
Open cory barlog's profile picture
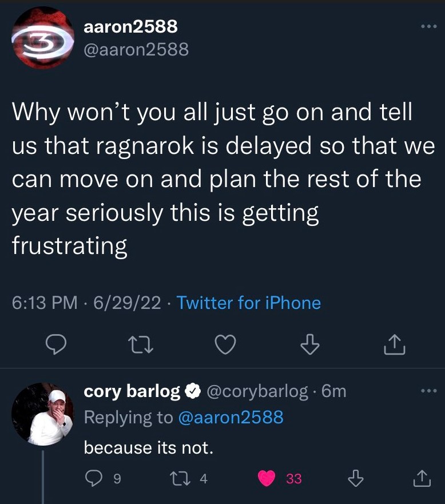[x=43, y=414]
